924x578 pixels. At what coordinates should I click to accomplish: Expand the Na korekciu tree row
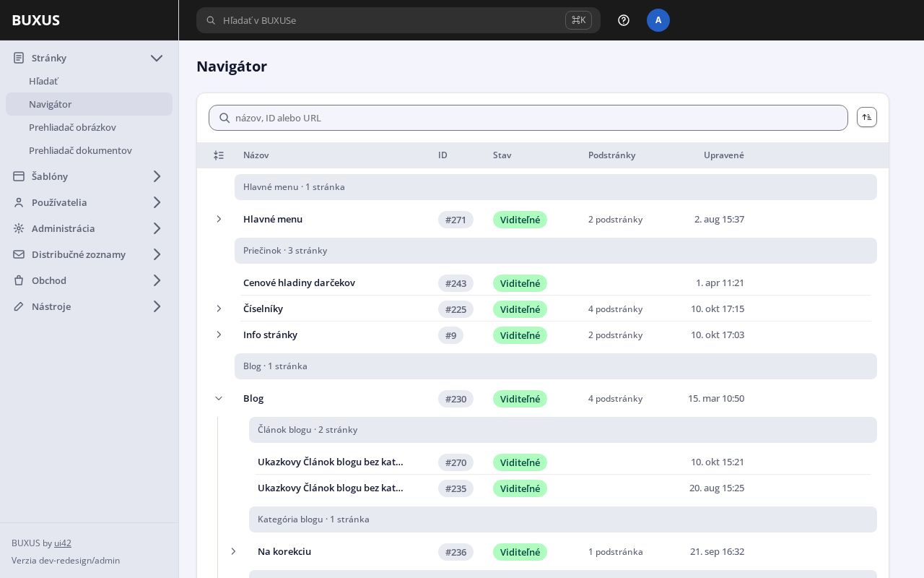[233, 551]
